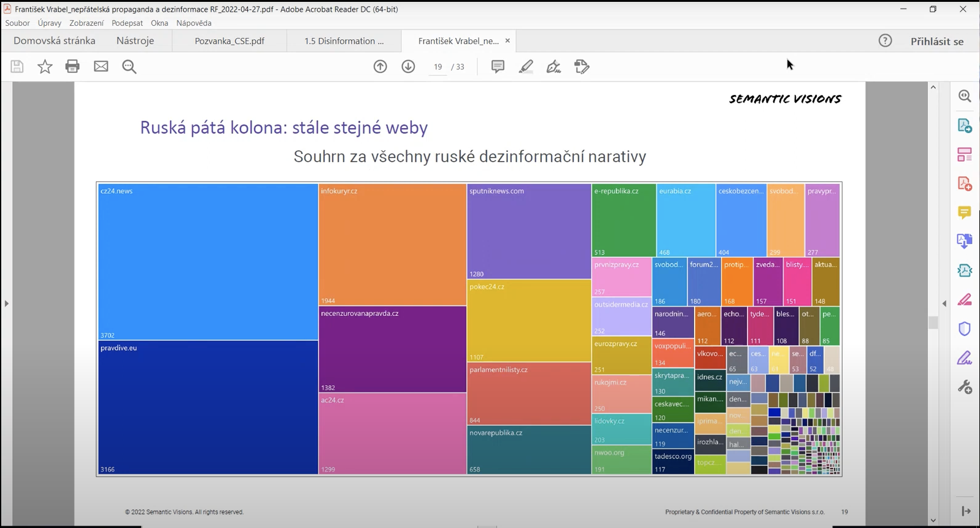
Task: Open the Soubor menu
Action: click(x=17, y=23)
